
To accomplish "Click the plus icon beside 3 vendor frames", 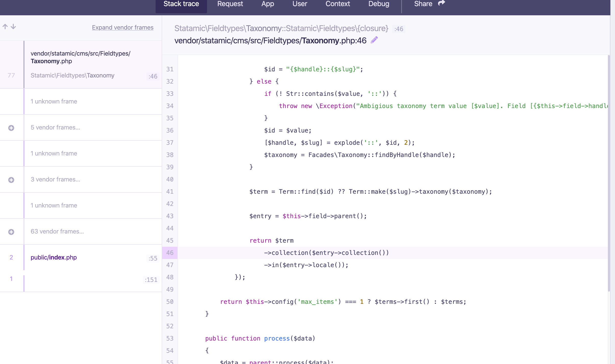I will tap(11, 180).
